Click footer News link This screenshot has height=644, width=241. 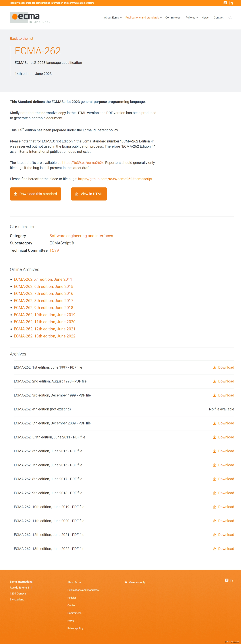(x=70, y=621)
